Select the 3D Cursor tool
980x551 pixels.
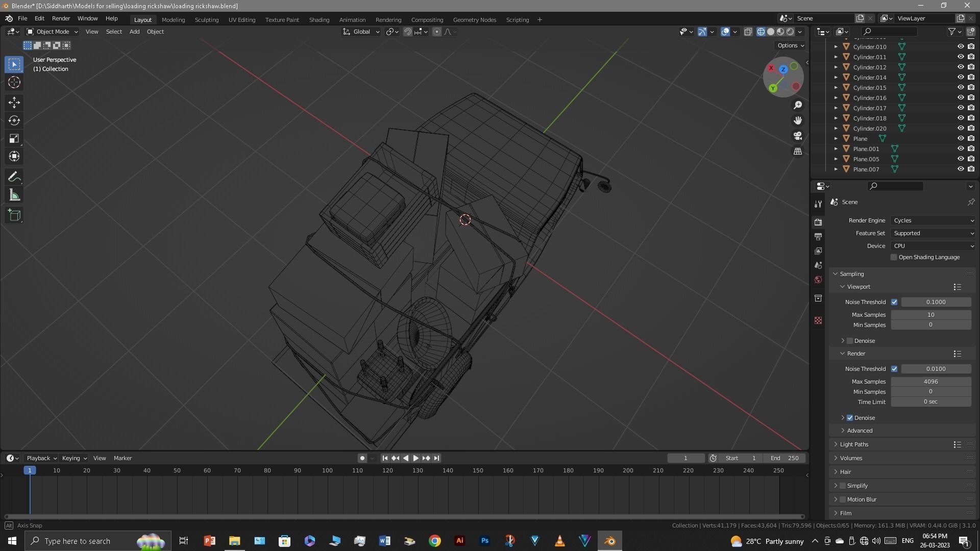click(x=14, y=82)
